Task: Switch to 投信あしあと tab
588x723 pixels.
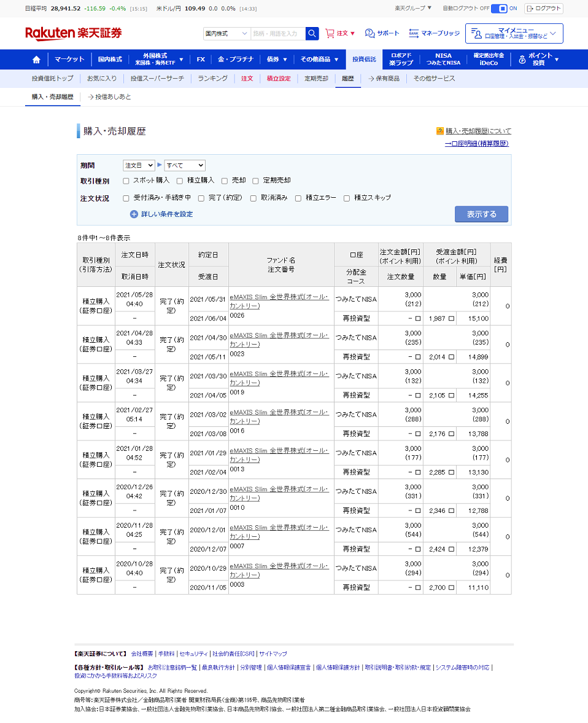Action: click(x=110, y=97)
